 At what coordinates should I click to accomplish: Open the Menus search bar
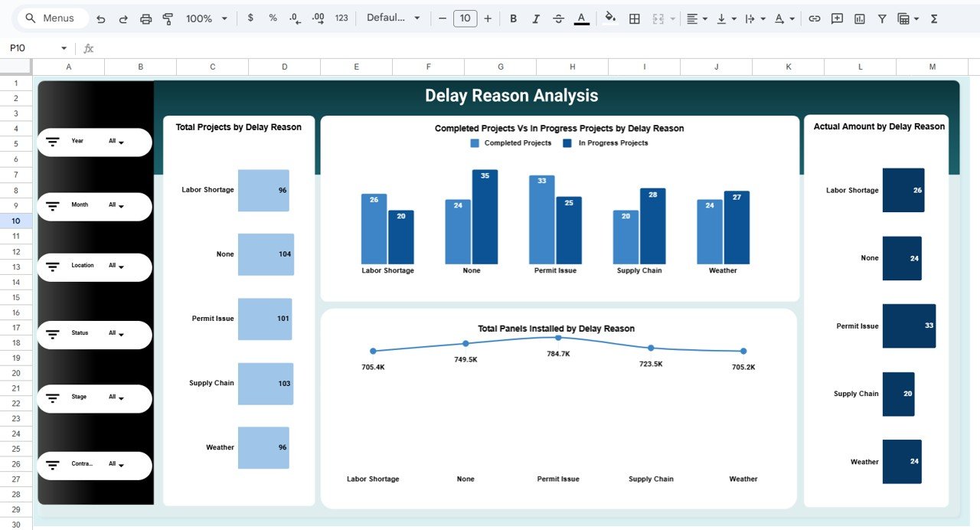tap(51, 18)
